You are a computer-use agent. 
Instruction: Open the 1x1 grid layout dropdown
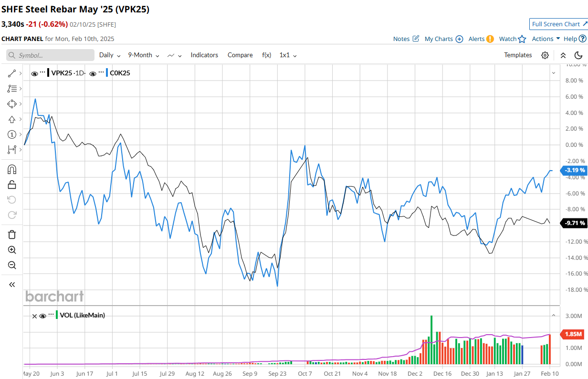click(x=288, y=55)
